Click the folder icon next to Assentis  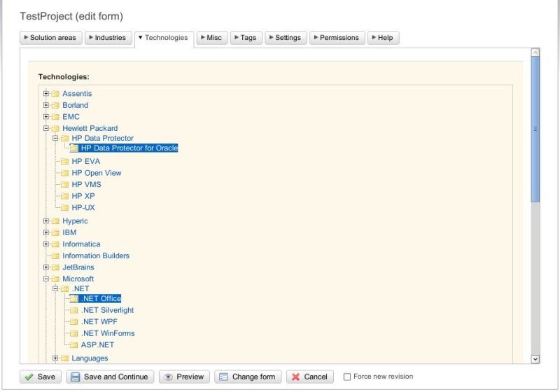(x=55, y=94)
